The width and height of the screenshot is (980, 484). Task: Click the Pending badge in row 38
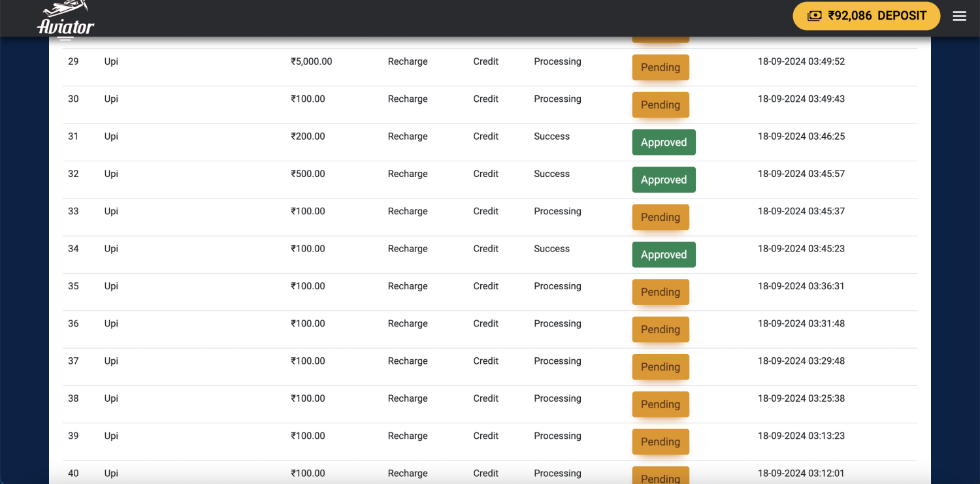coord(660,405)
